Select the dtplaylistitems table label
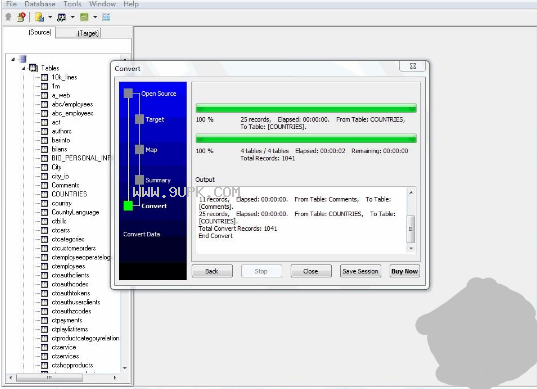This screenshot has height=389, width=537. tap(70, 329)
